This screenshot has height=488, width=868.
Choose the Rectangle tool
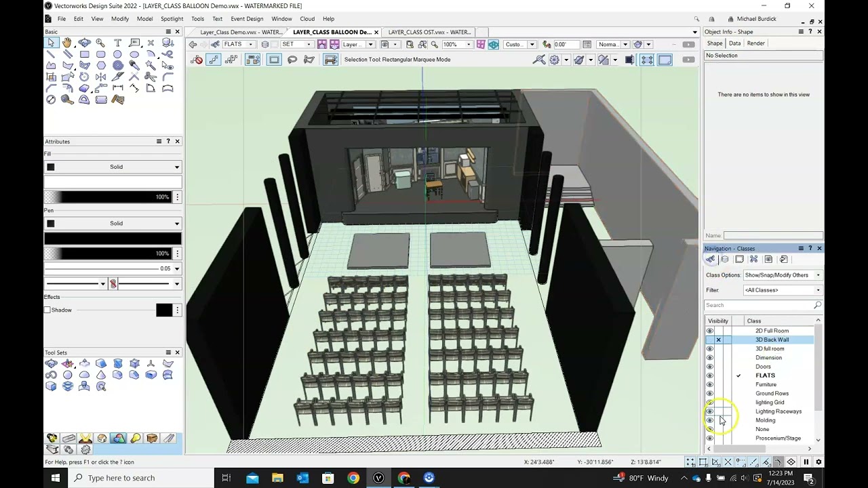coord(85,54)
